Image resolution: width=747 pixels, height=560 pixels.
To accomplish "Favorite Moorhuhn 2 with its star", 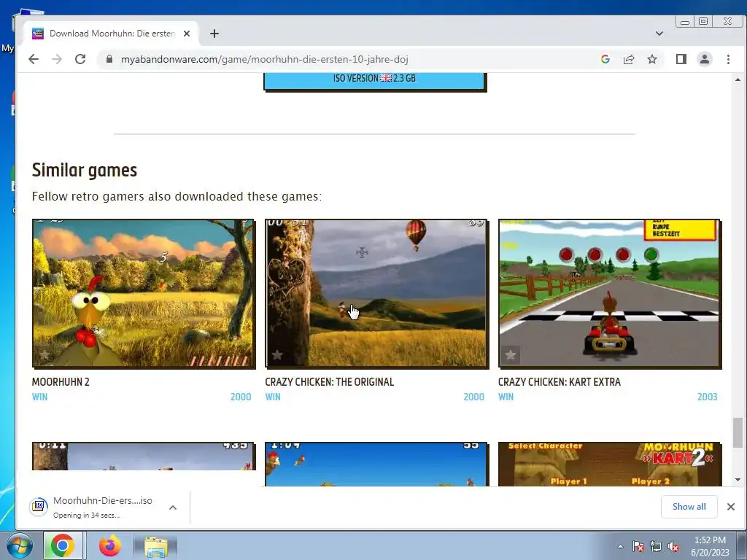I will pos(44,355).
